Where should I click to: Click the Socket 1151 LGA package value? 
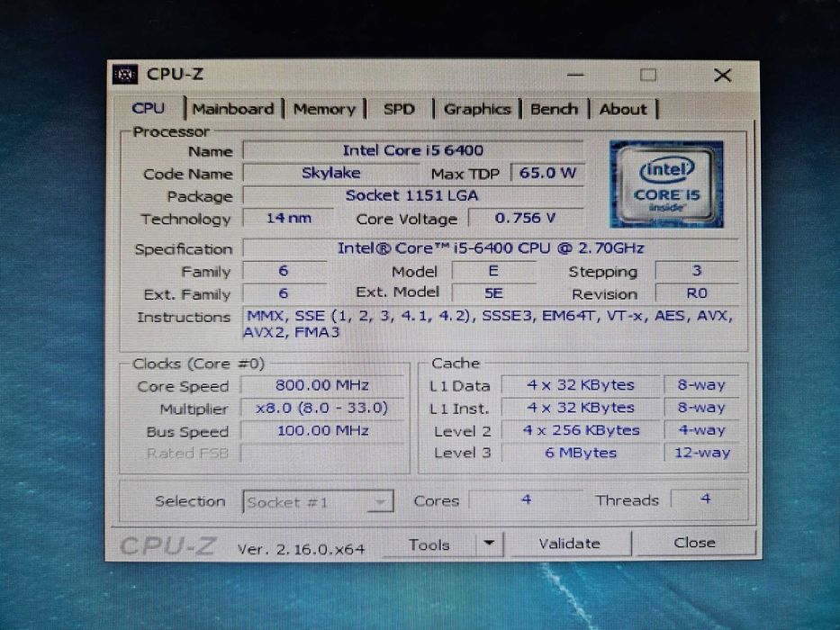[x=412, y=195]
